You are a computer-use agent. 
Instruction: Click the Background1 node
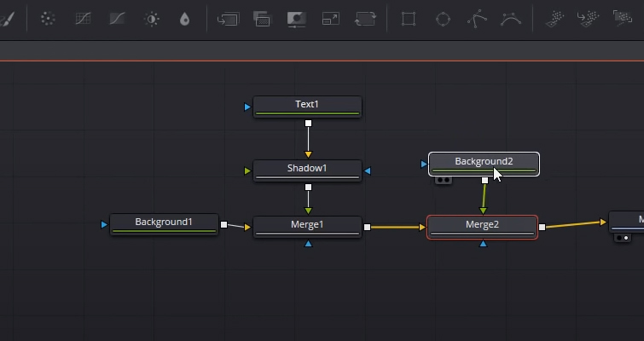coord(164,223)
